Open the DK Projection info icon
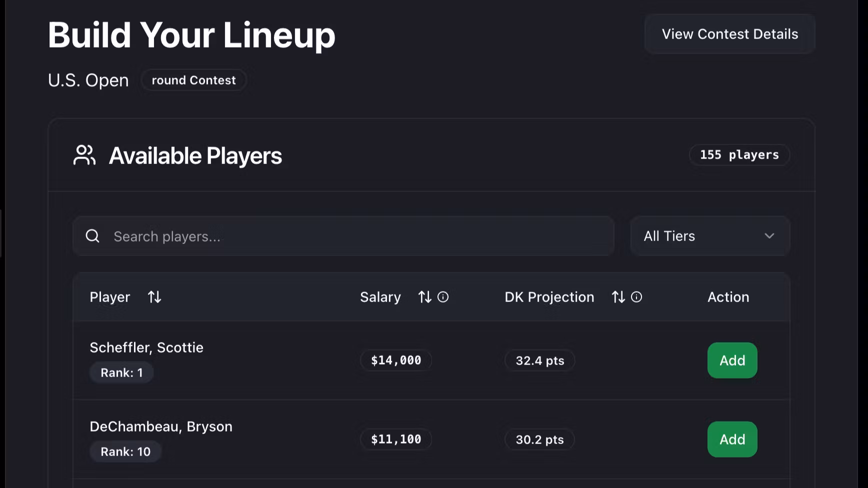This screenshot has height=488, width=868. pos(636,297)
